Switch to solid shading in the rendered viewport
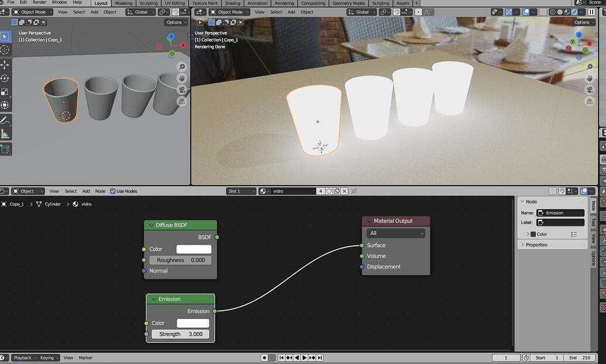The width and height of the screenshot is (606, 364). [x=560, y=12]
